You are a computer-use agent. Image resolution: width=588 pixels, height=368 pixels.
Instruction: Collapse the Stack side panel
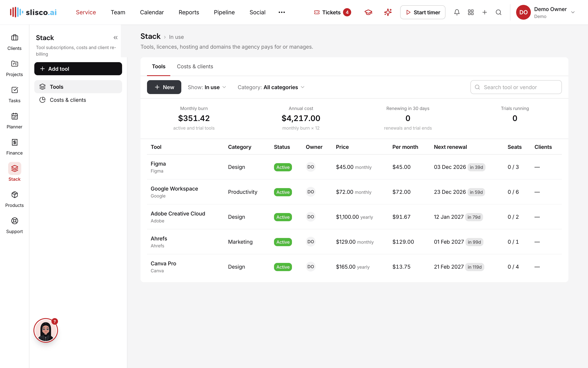click(115, 38)
